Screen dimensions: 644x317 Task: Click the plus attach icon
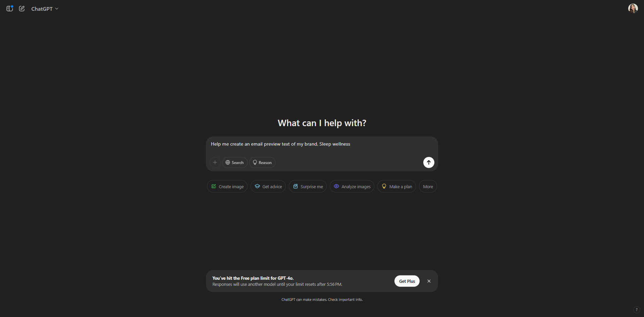point(215,162)
